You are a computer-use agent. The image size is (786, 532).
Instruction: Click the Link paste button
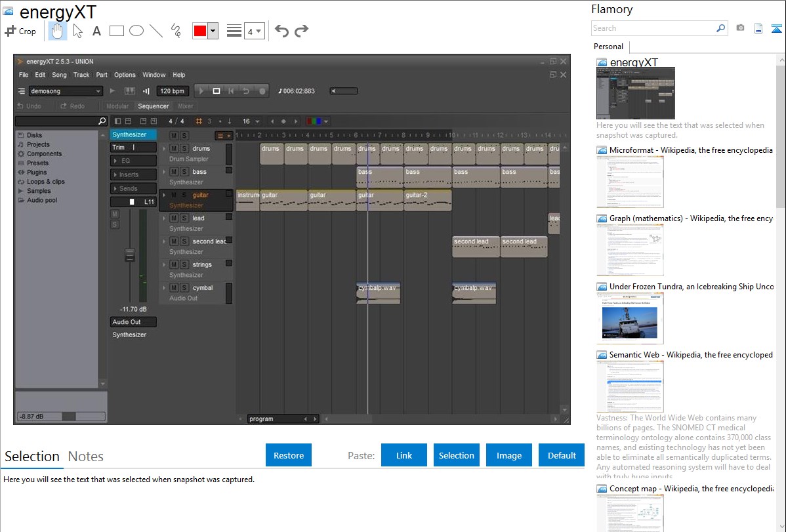coord(404,455)
